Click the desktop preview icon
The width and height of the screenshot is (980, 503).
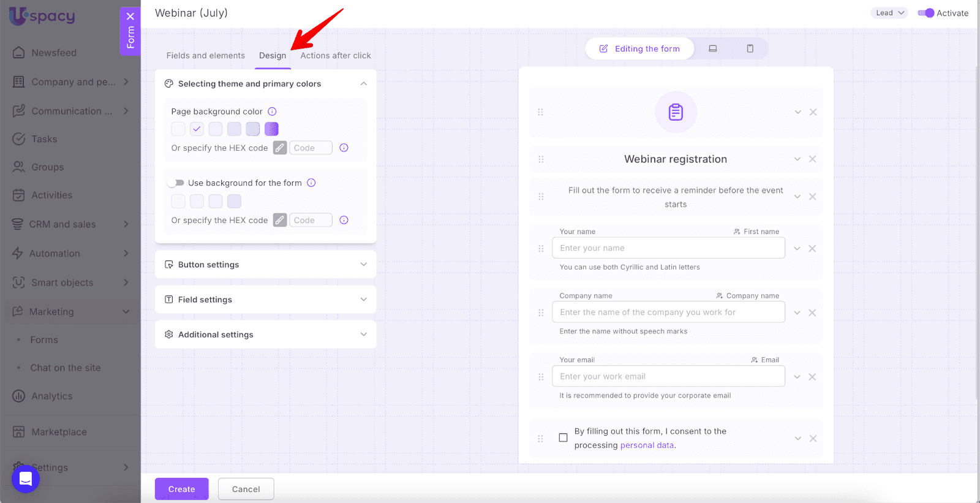click(713, 48)
